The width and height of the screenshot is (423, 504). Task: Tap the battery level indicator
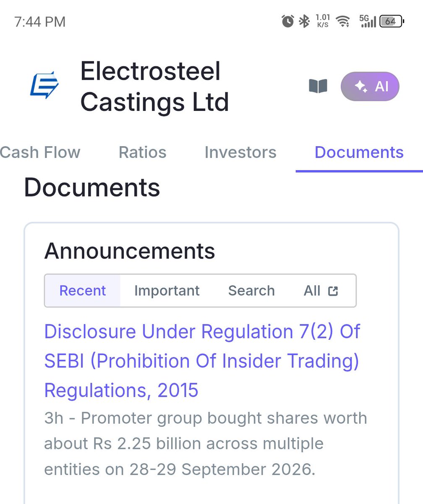[392, 21]
